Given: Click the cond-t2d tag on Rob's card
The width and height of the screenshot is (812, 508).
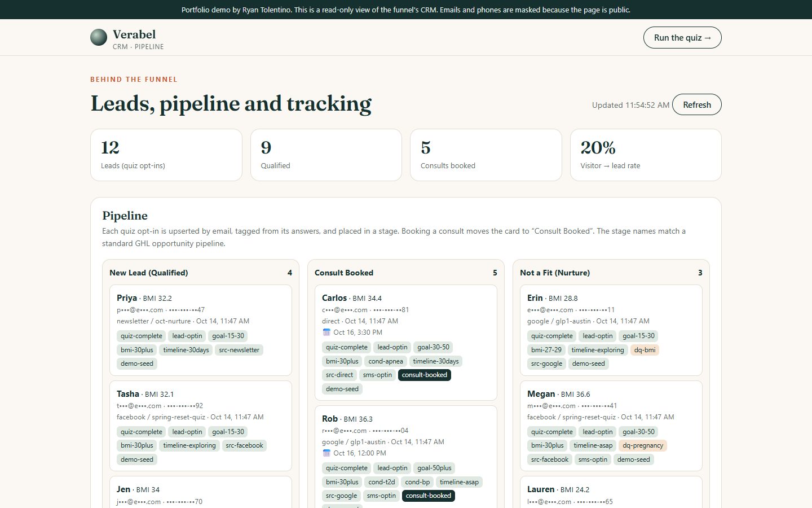Looking at the screenshot, I should point(382,482).
